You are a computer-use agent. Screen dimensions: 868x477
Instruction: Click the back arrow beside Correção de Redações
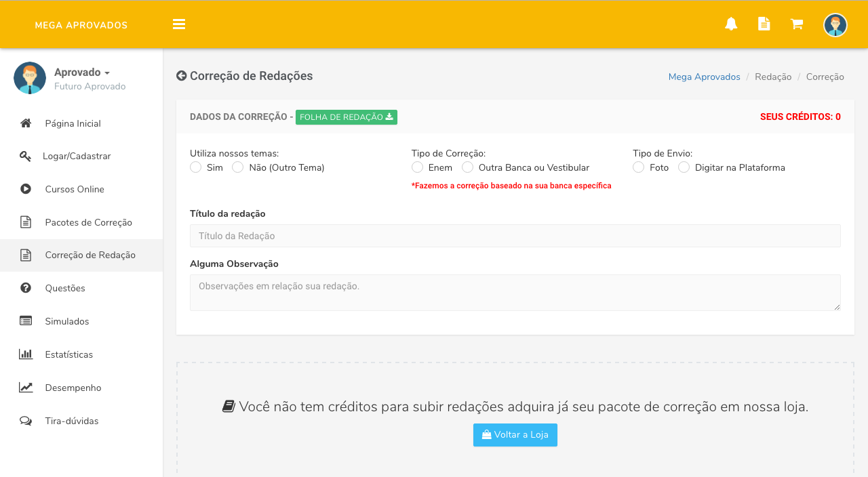[x=181, y=76]
